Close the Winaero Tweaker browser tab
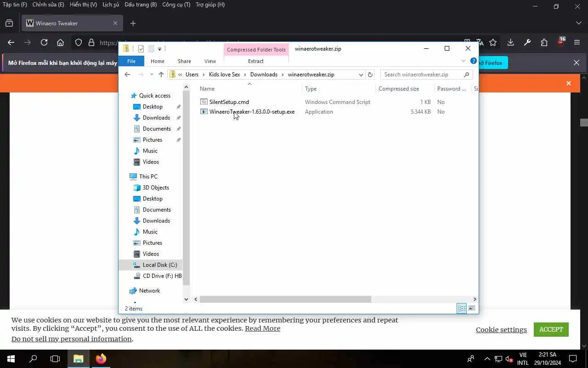This screenshot has width=588, height=368. point(115,23)
